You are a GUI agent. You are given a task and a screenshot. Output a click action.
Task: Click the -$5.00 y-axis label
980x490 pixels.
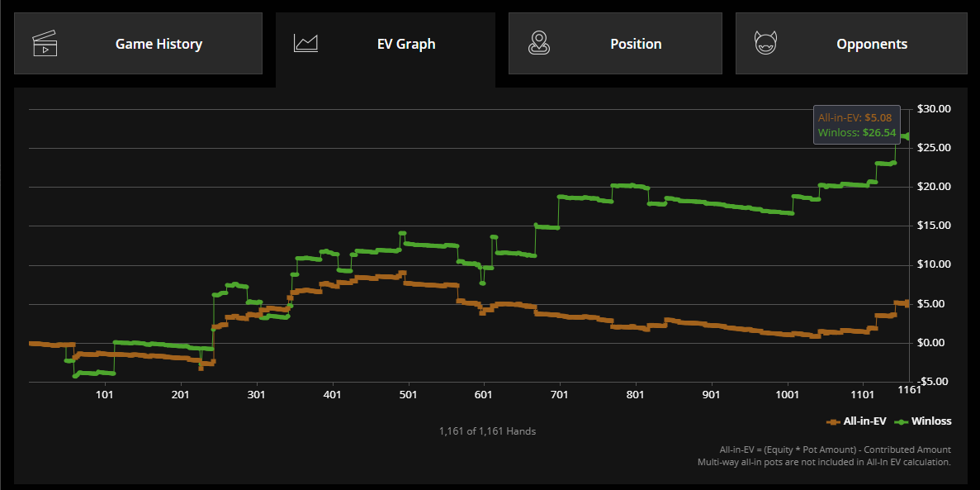[x=934, y=381]
